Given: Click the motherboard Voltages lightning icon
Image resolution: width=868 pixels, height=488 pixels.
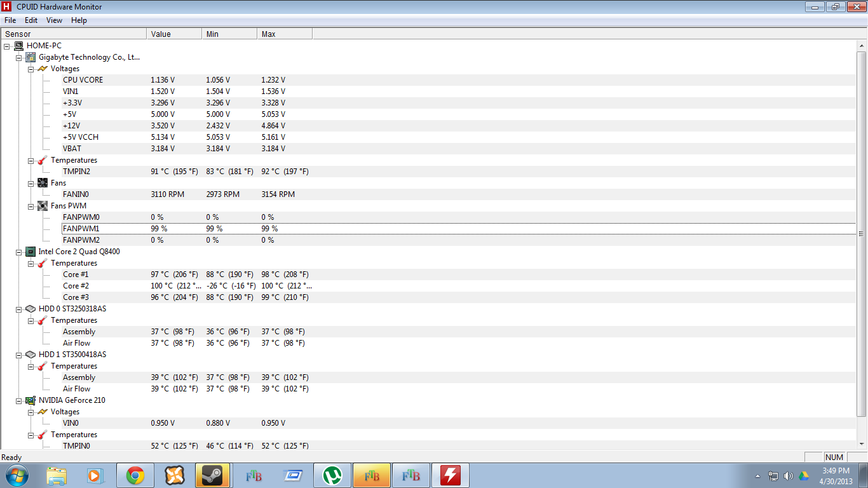Looking at the screenshot, I should pyautogui.click(x=43, y=69).
